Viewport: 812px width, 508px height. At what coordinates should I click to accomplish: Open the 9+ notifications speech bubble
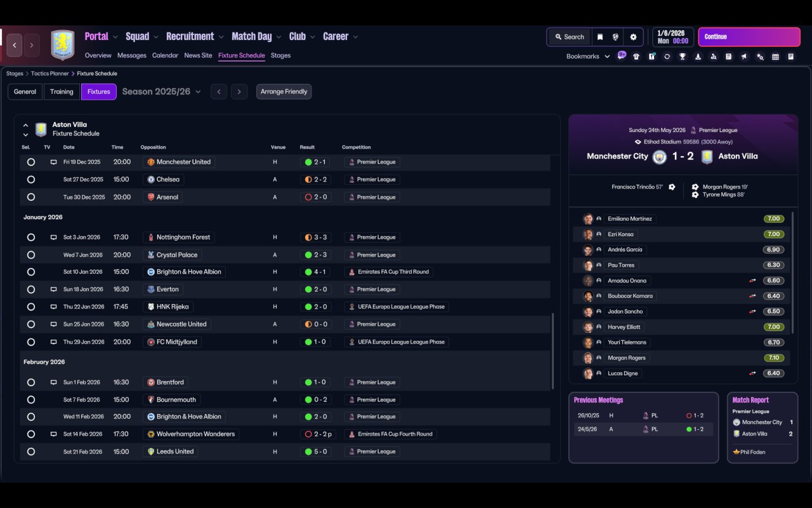(x=622, y=55)
